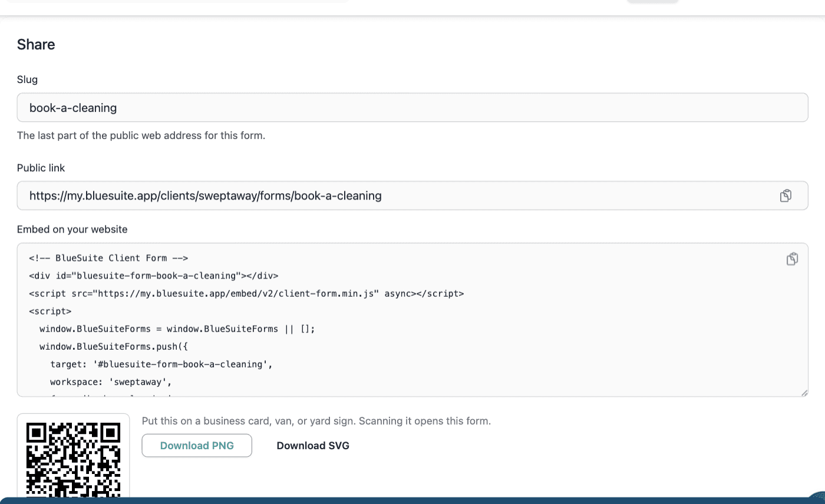This screenshot has width=825, height=504.
Task: Click the 'window.BlueSuiteForms = window.BlueSuiteForms || [];' line
Action: pos(177,329)
